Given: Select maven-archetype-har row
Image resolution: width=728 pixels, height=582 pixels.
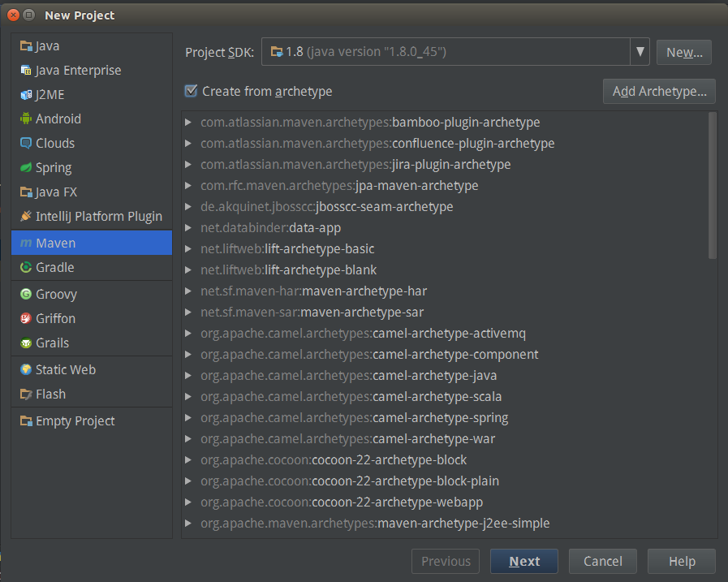Looking at the screenshot, I should pyautogui.click(x=446, y=291).
